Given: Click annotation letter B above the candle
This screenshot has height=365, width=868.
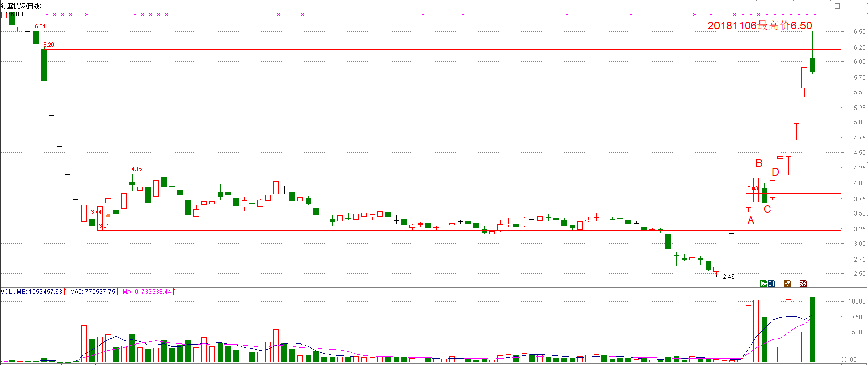Looking at the screenshot, I should (759, 163).
